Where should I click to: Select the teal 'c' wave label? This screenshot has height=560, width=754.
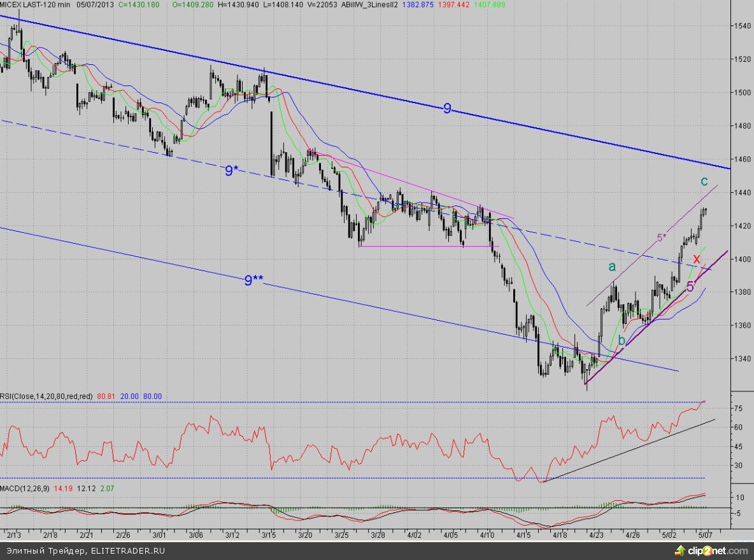[x=704, y=181]
